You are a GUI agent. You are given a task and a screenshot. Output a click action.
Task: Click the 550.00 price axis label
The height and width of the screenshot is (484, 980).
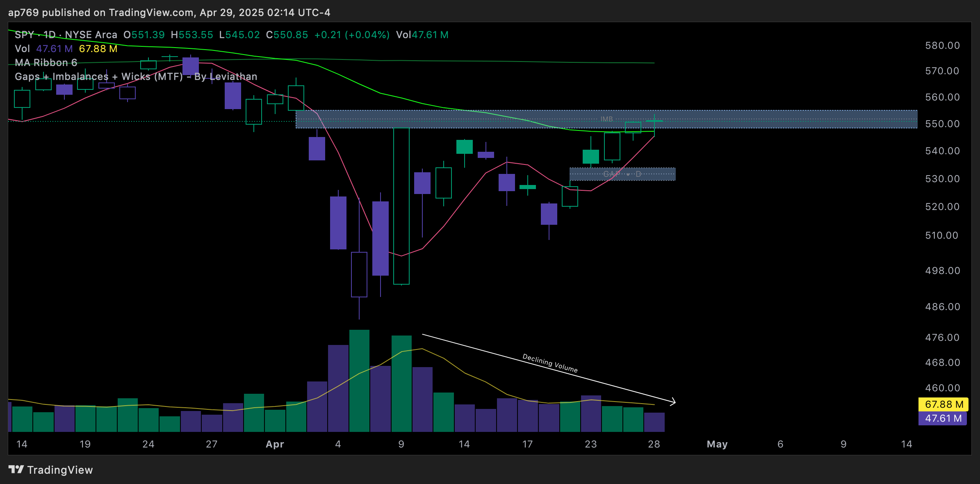click(942, 124)
